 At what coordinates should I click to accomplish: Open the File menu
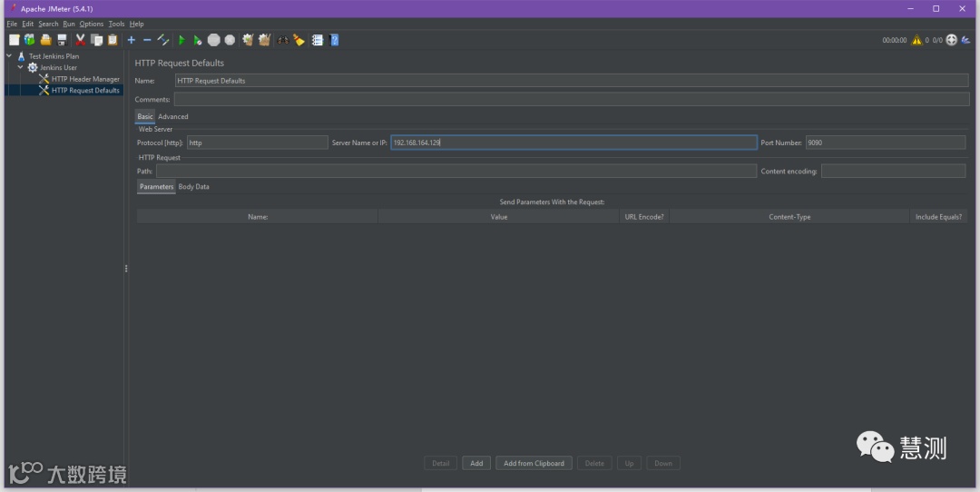click(x=12, y=24)
